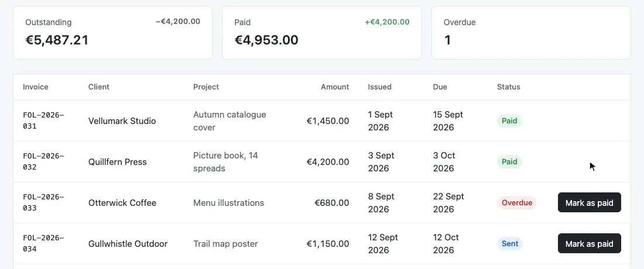The width and height of the screenshot is (644, 269).
Task: Select the 3 Sept 2026 issued date
Action: tap(381, 162)
